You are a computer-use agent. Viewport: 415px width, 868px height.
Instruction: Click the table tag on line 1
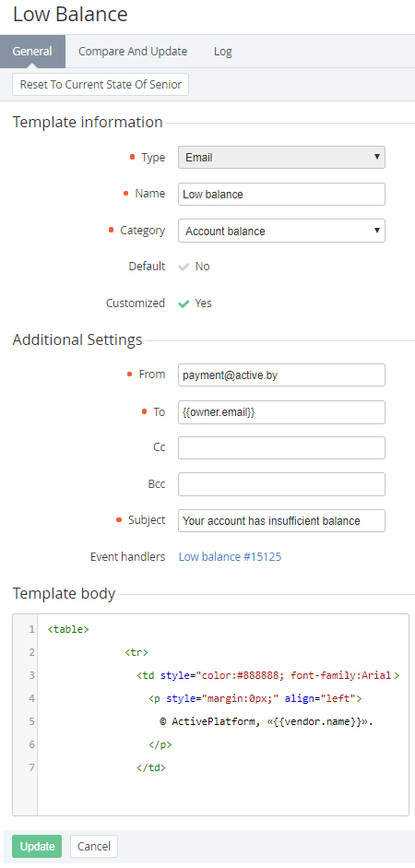pyautogui.click(x=68, y=629)
